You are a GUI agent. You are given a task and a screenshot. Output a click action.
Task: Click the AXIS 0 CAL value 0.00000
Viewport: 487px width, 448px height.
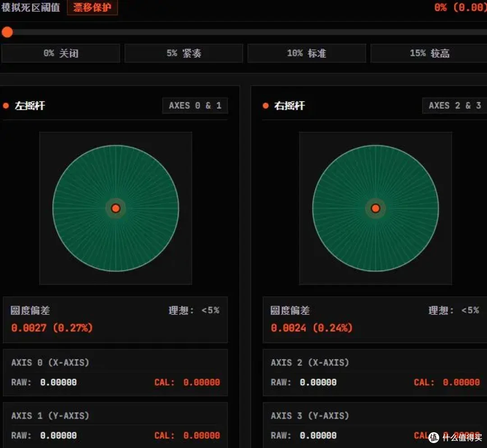click(x=202, y=382)
